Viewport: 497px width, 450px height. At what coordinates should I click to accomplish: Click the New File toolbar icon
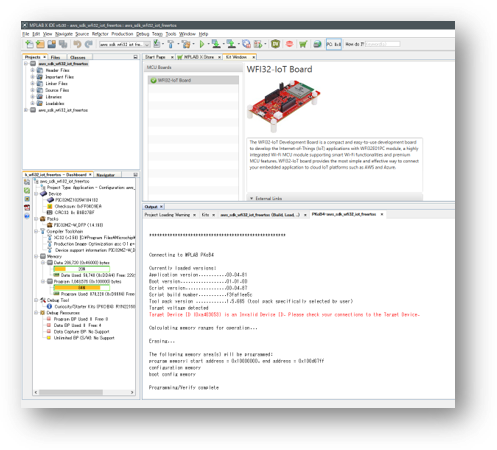point(29,44)
